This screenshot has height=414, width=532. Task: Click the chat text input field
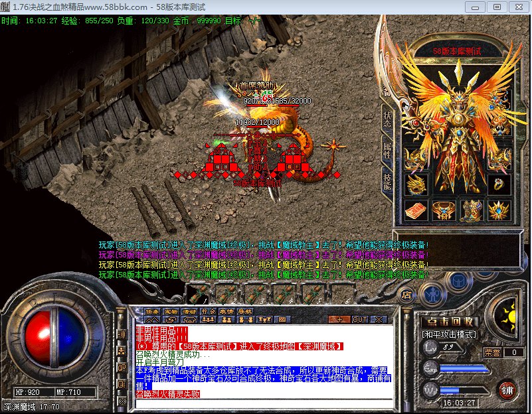(x=264, y=404)
